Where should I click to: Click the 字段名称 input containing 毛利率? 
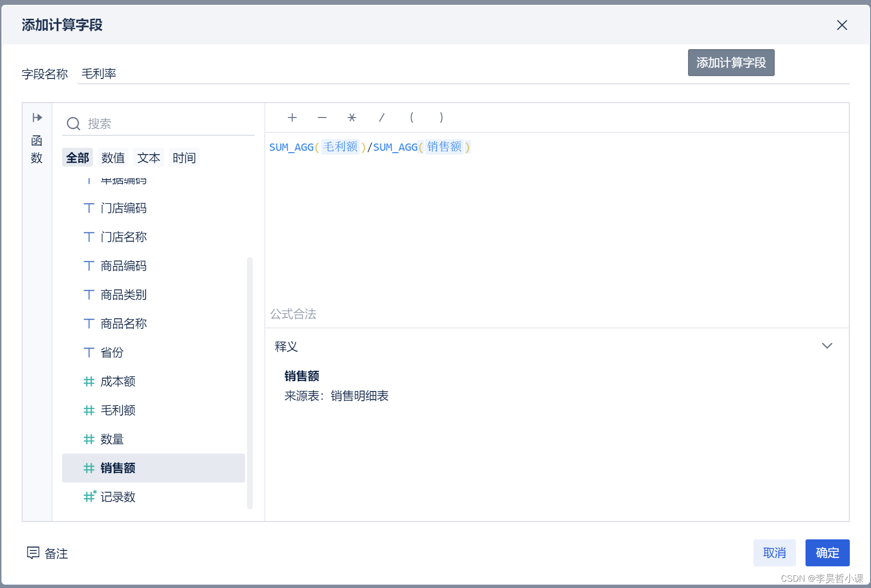[x=463, y=74]
